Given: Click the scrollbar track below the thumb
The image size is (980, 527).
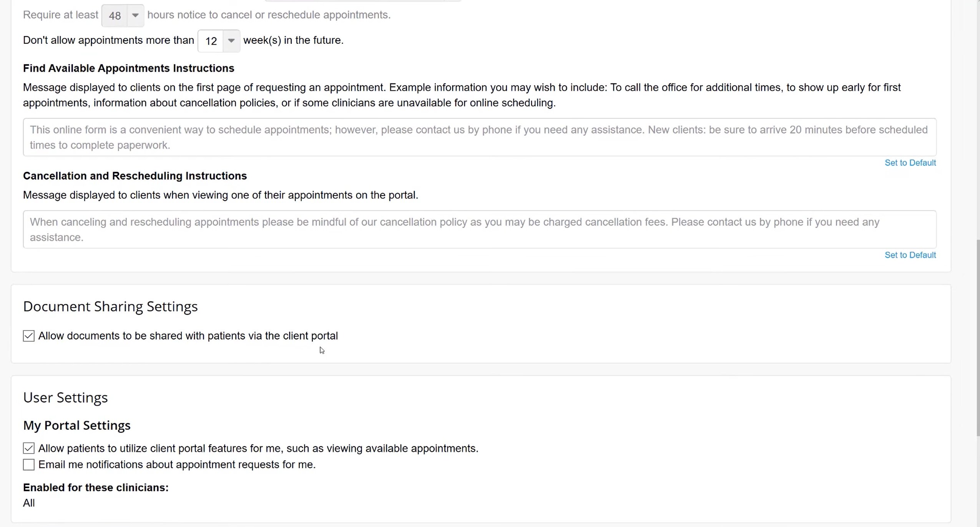Looking at the screenshot, I should pos(978,480).
